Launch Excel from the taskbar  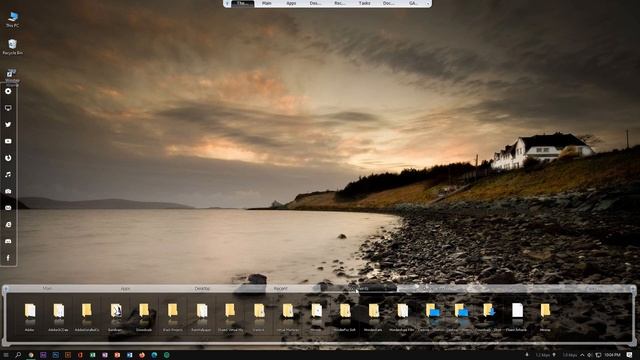(x=93, y=355)
